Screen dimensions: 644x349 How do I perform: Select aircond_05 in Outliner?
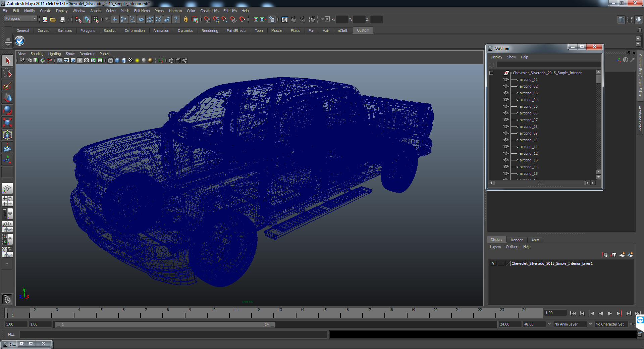(528, 106)
